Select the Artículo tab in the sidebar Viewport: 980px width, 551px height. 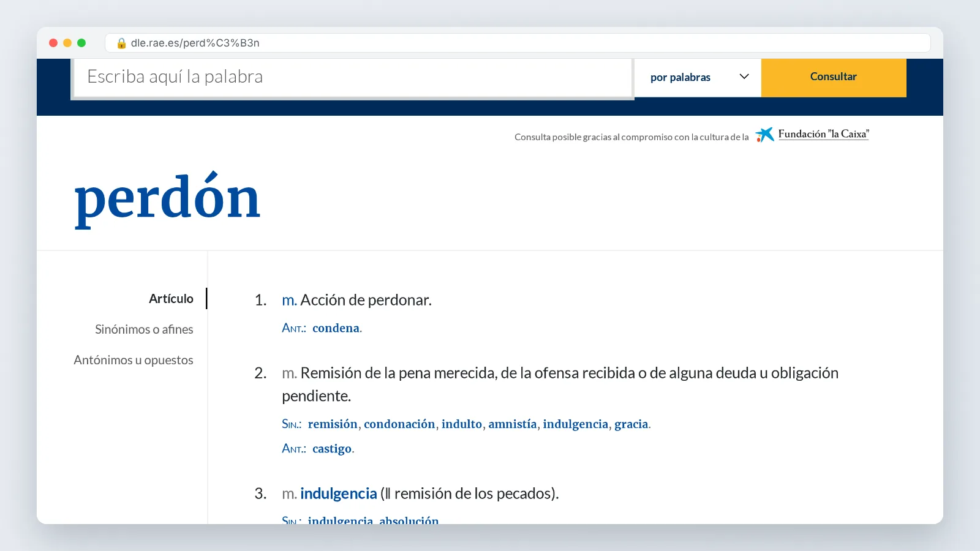click(x=171, y=299)
